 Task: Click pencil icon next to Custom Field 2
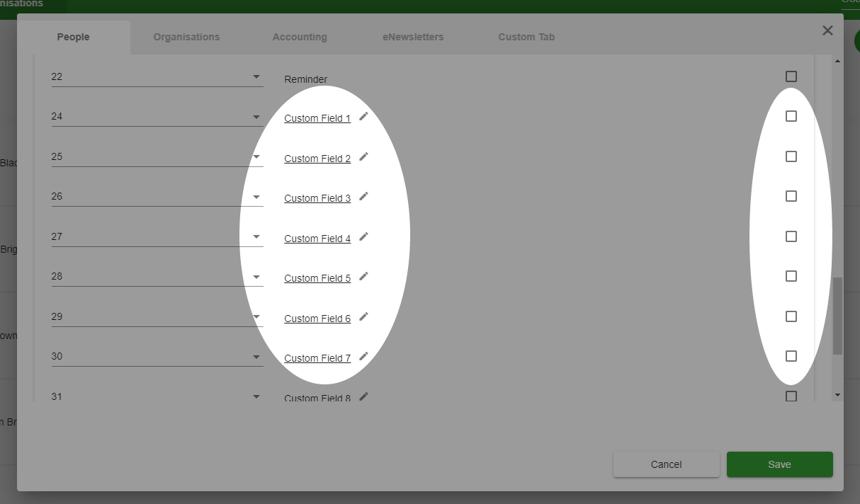point(363,156)
